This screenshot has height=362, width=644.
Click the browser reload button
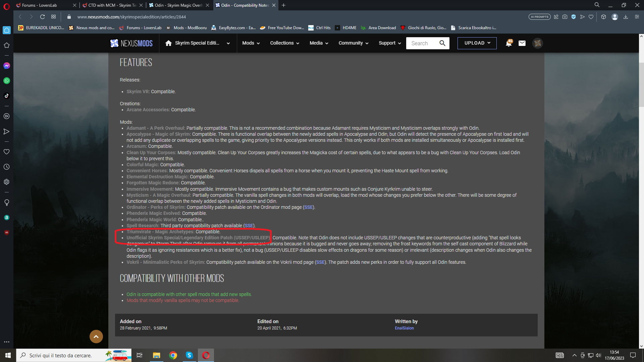pos(42,17)
